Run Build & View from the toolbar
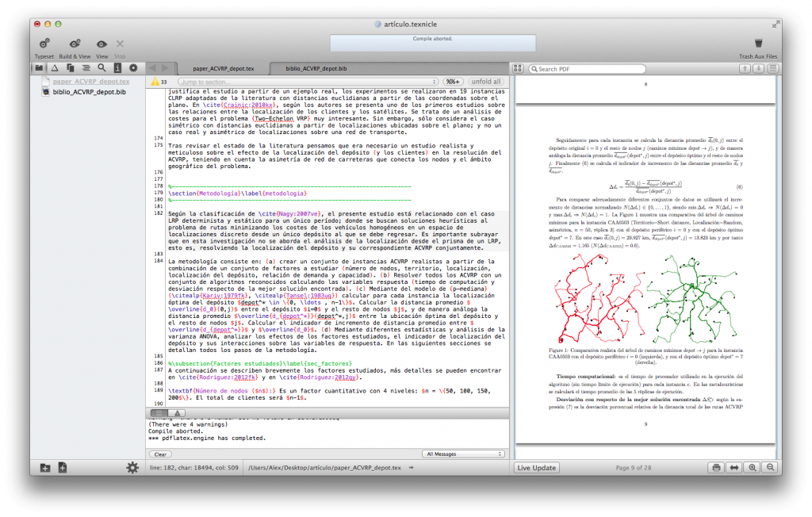Image resolution: width=812 pixels, height=517 pixels. 75,44
